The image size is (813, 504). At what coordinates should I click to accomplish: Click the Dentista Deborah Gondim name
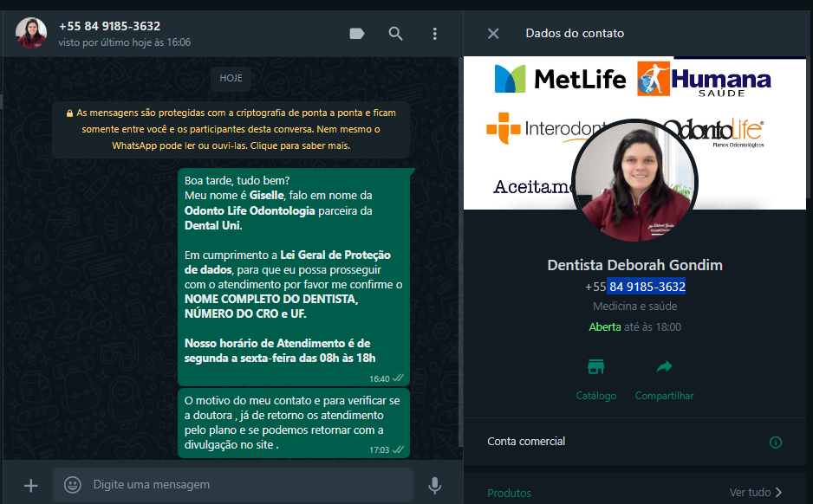[634, 265]
